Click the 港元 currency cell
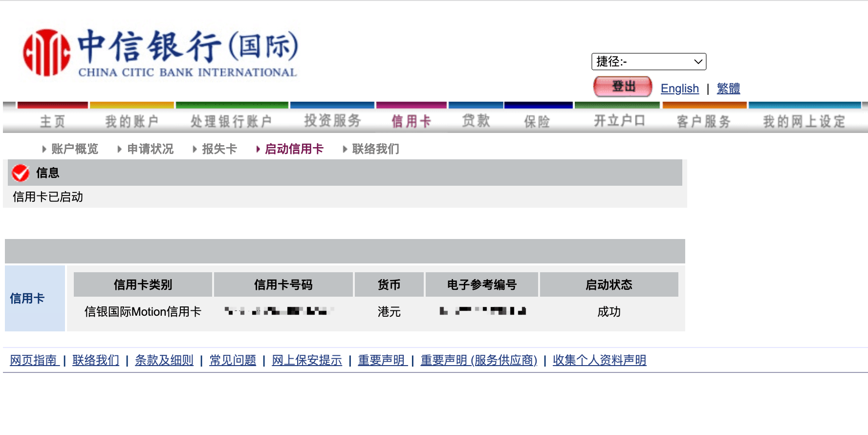The height and width of the screenshot is (435, 868). pyautogui.click(x=389, y=312)
